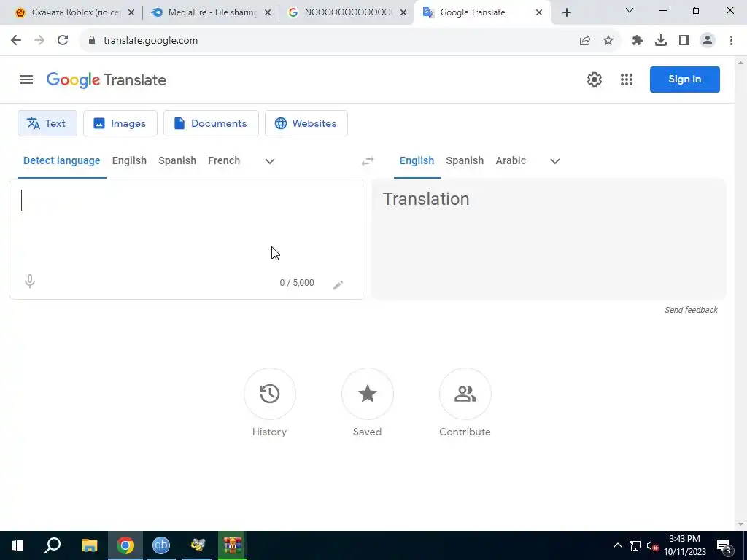Switch to the MediaFire tab
This screenshot has height=560, width=747.
[x=212, y=12]
